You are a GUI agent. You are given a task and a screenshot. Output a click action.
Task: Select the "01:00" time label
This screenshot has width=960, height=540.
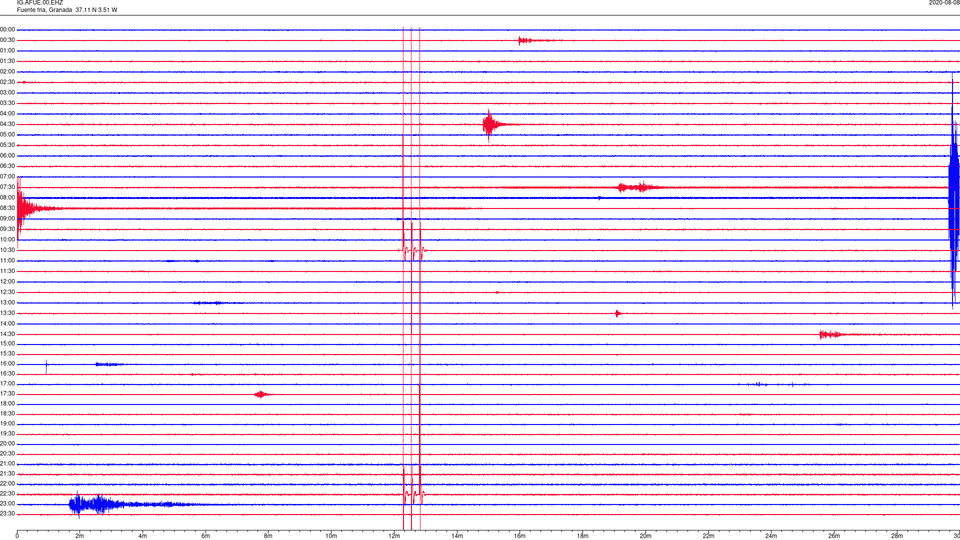[7, 51]
